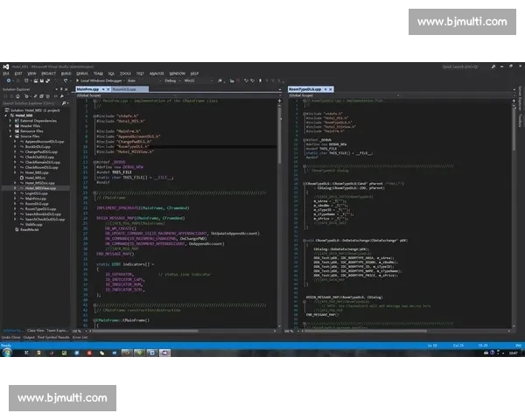Click the Navigate Backward toolbar icon
This screenshot has height=420, width=525.
tap(9, 80)
